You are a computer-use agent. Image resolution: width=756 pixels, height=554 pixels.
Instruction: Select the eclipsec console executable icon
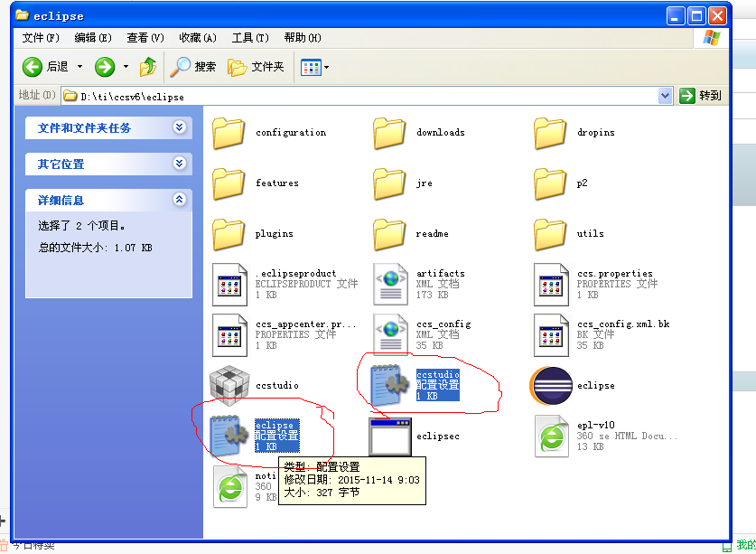[390, 437]
